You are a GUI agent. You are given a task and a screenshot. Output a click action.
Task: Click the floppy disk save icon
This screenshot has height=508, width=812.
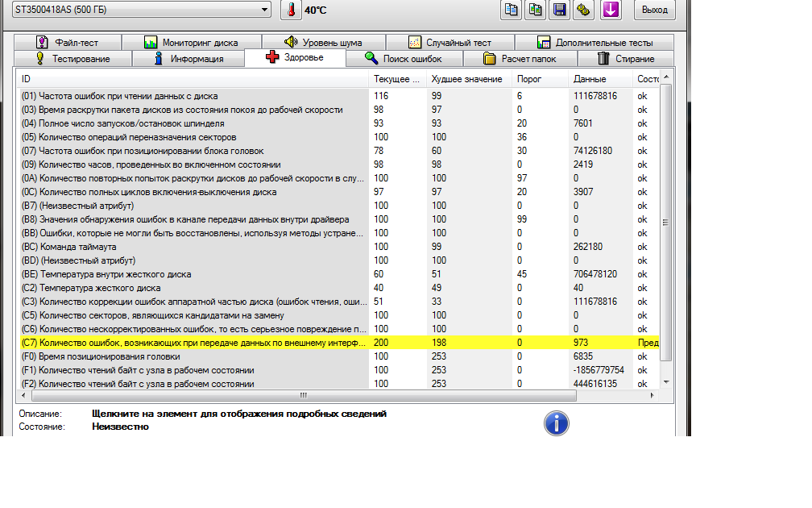pyautogui.click(x=557, y=10)
